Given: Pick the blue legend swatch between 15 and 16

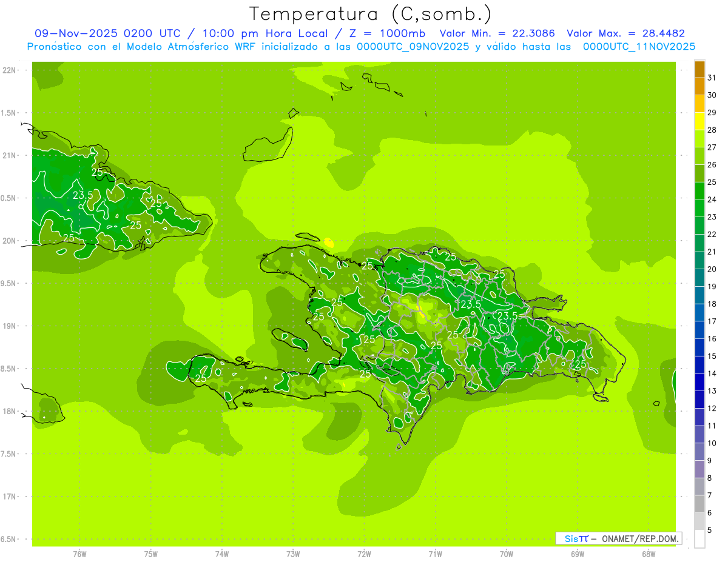Looking at the screenshot, I should coord(699,347).
